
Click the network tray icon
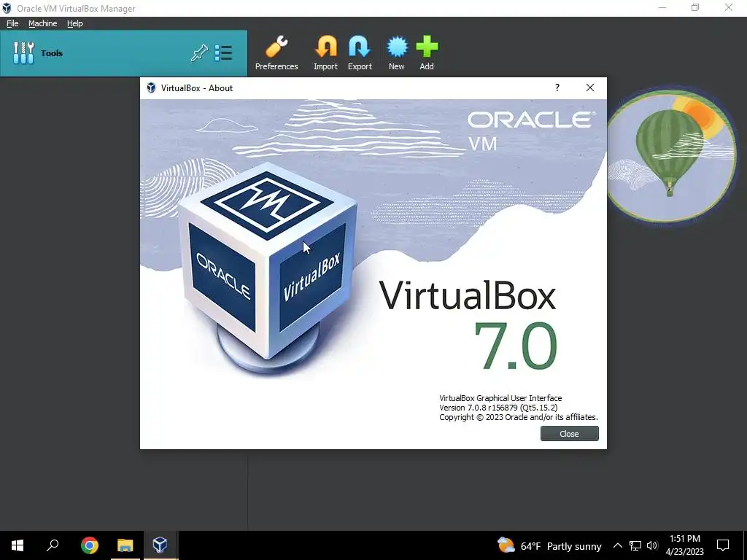tap(635, 545)
